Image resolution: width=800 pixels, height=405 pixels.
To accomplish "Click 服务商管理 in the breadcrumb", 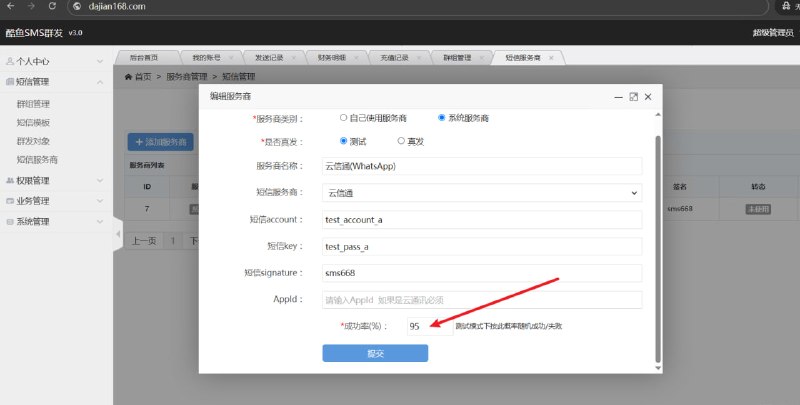I will (x=187, y=77).
